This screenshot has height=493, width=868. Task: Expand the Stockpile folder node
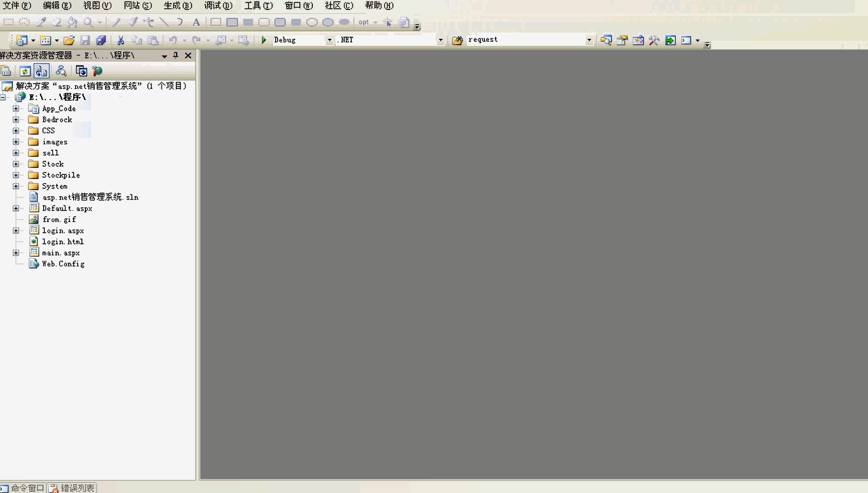click(x=16, y=175)
